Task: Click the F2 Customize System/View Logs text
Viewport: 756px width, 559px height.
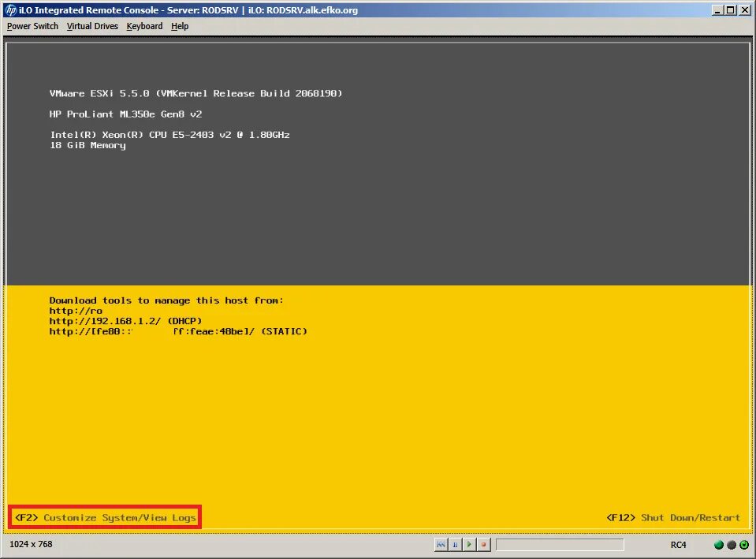Action: point(105,517)
